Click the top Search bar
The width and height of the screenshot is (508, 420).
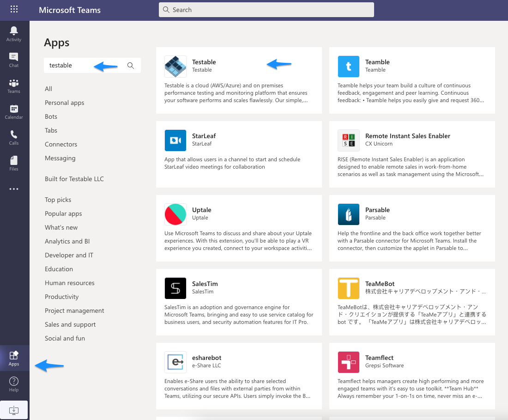coord(266,10)
